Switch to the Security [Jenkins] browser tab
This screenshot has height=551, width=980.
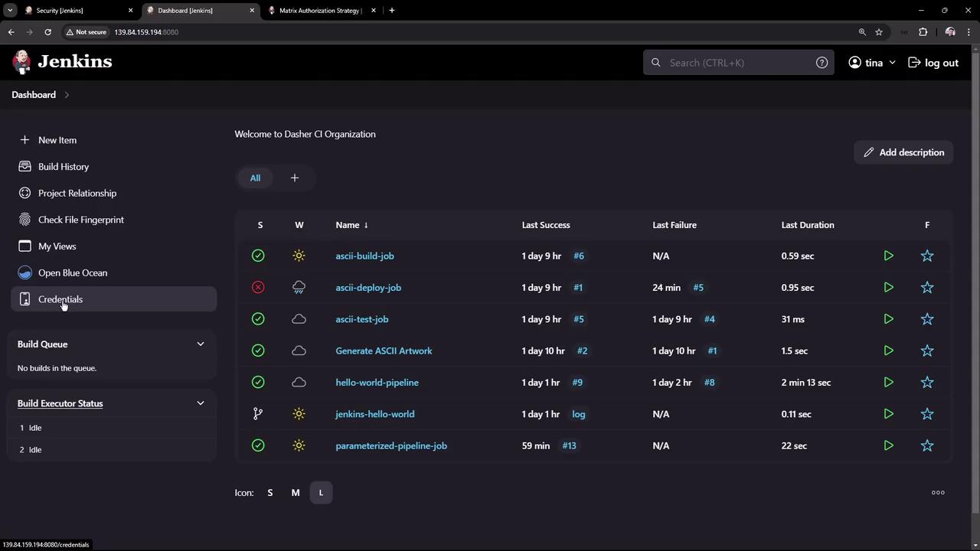pos(60,11)
